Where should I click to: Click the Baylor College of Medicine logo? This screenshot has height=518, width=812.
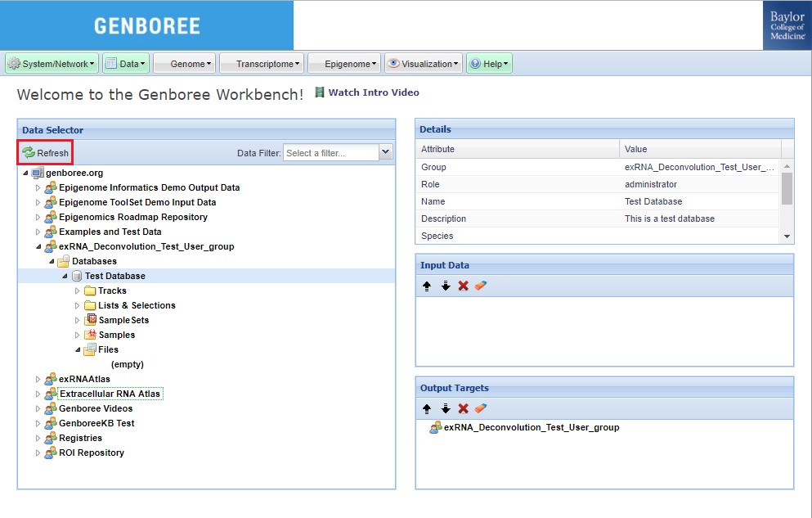tap(787, 25)
